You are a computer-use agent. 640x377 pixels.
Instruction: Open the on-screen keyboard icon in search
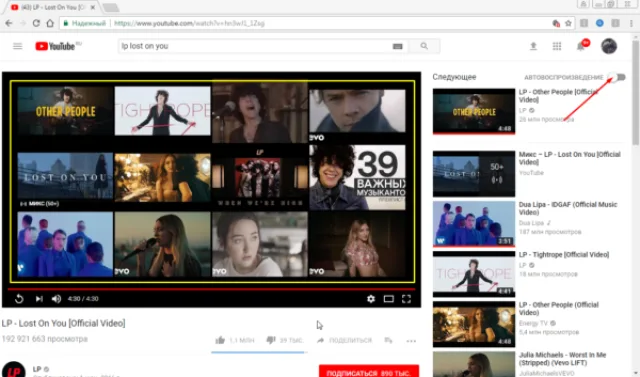(398, 47)
